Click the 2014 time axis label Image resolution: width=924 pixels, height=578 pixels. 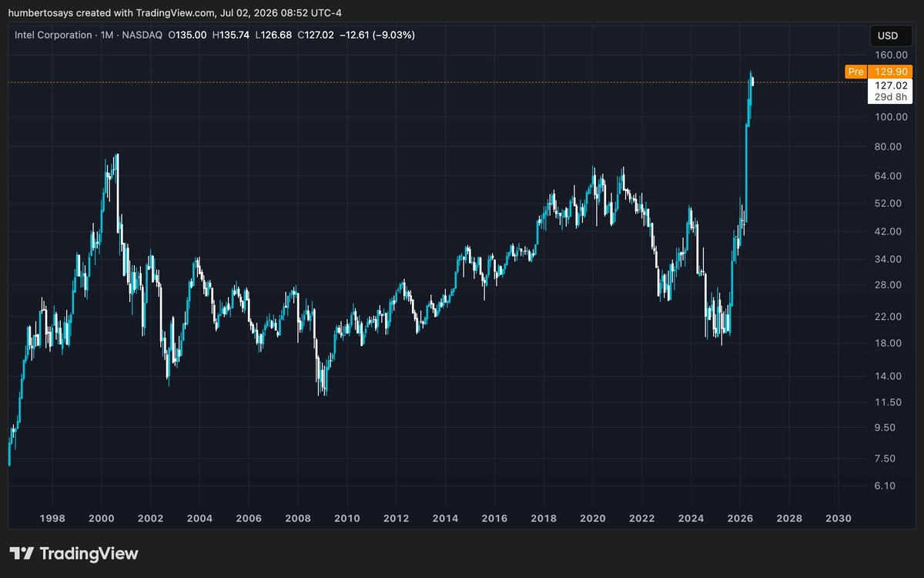pos(445,519)
